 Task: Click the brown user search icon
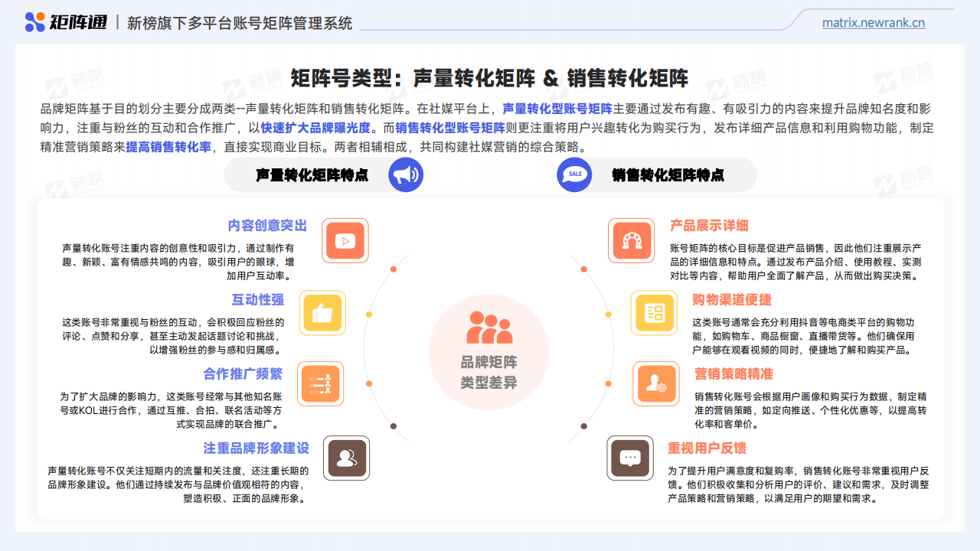pos(346,458)
